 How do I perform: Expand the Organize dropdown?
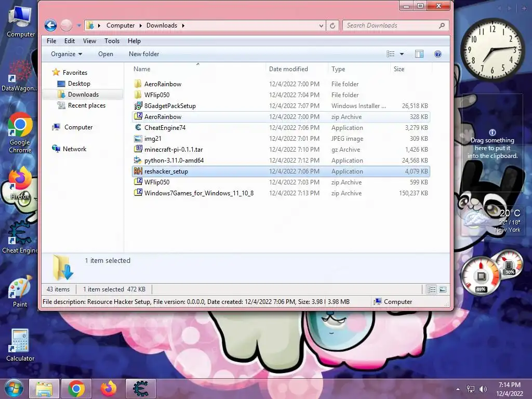coord(66,54)
